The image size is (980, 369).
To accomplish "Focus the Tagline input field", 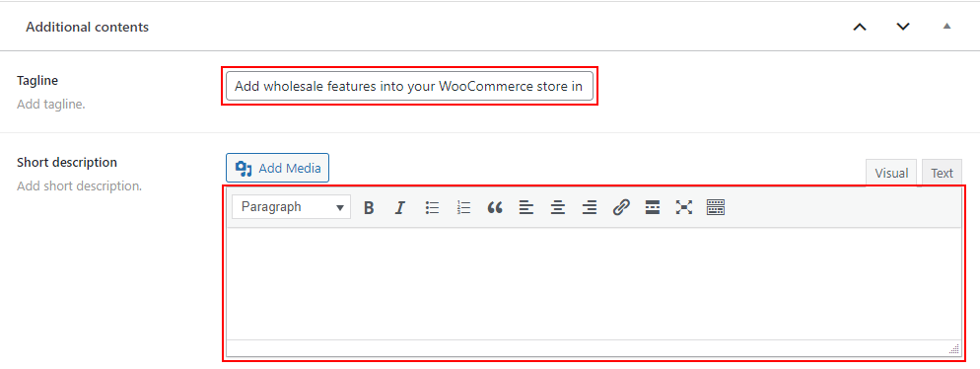I will [409, 86].
